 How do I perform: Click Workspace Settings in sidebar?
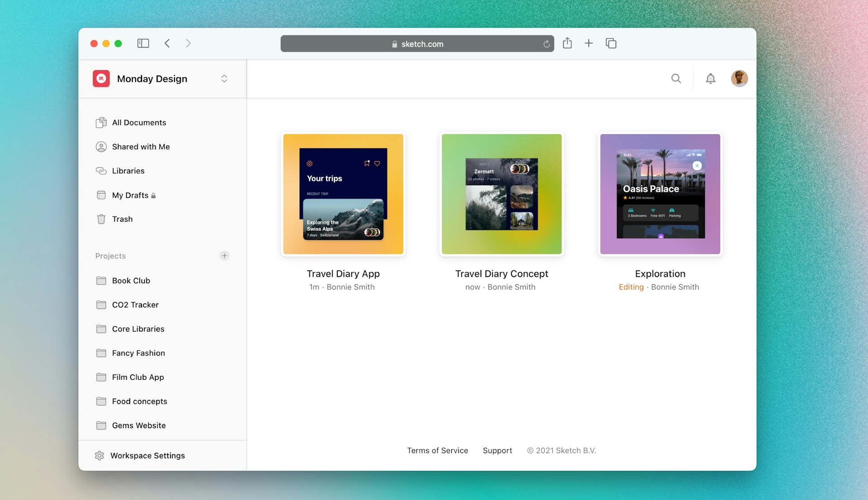coord(147,455)
